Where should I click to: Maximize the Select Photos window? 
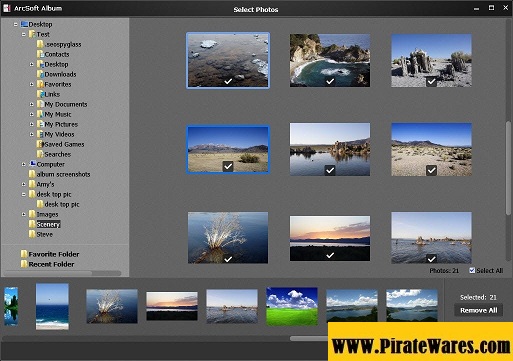[x=491, y=8]
